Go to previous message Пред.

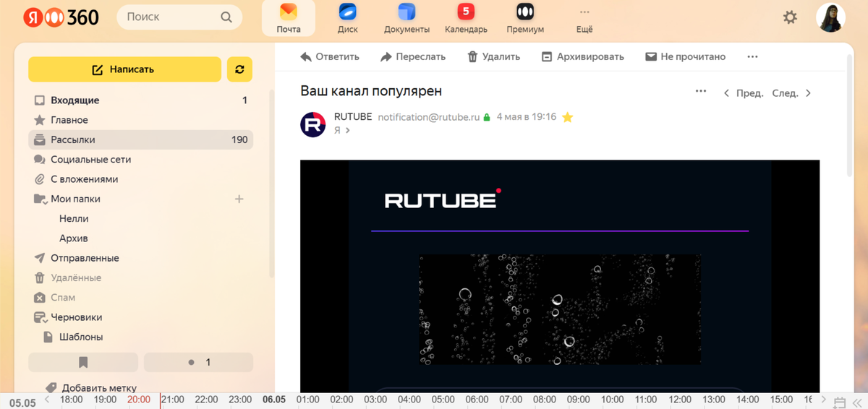744,93
